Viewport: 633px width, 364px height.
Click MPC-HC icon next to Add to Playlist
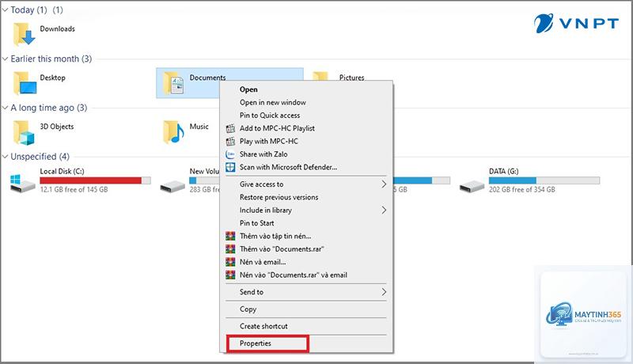tap(230, 128)
